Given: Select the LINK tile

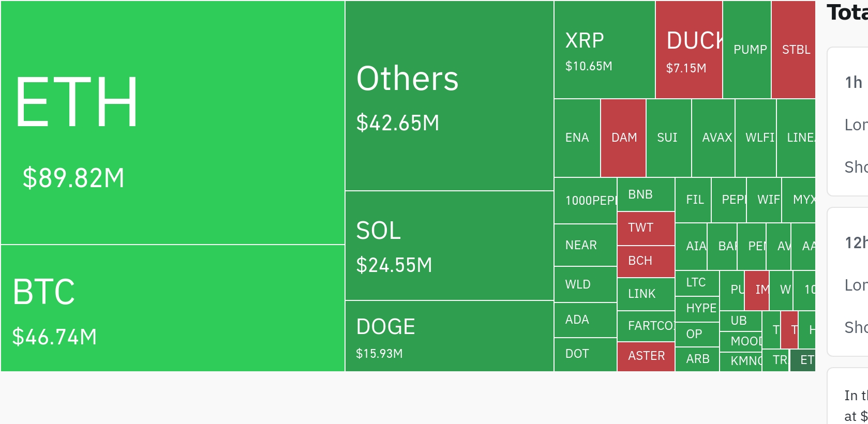Looking at the screenshot, I should [x=646, y=294].
